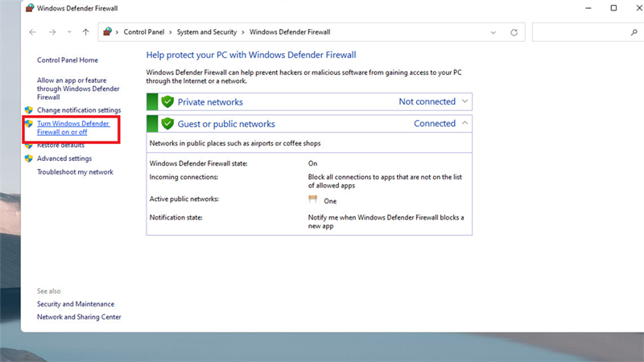The width and height of the screenshot is (644, 362).
Task: Select Control Panel in the breadcrumb
Action: [x=144, y=32]
